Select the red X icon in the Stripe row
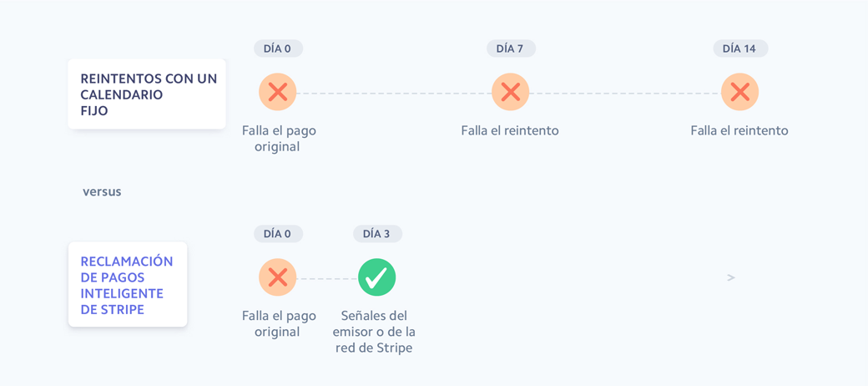This screenshot has width=868, height=386. point(278,277)
